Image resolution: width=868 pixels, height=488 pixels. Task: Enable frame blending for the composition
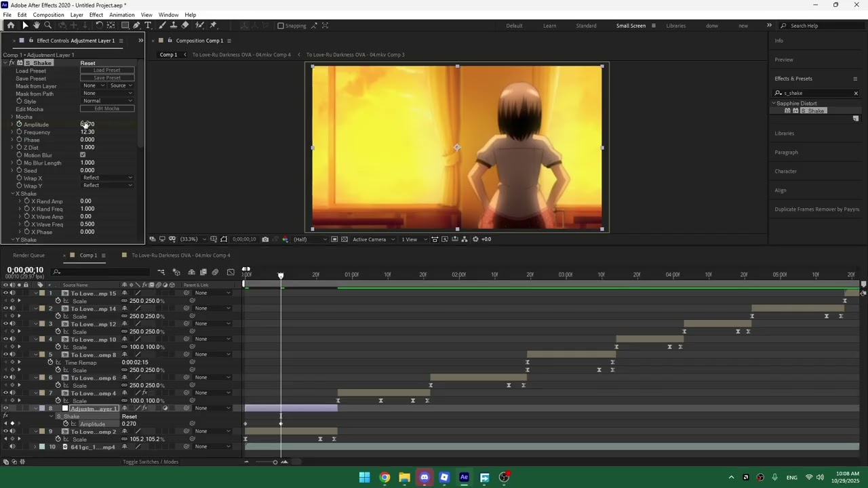203,272
